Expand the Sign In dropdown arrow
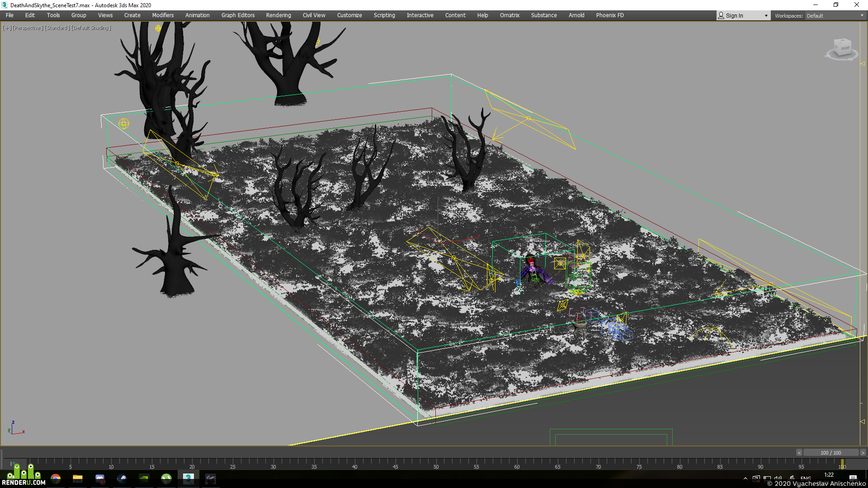 766,16
